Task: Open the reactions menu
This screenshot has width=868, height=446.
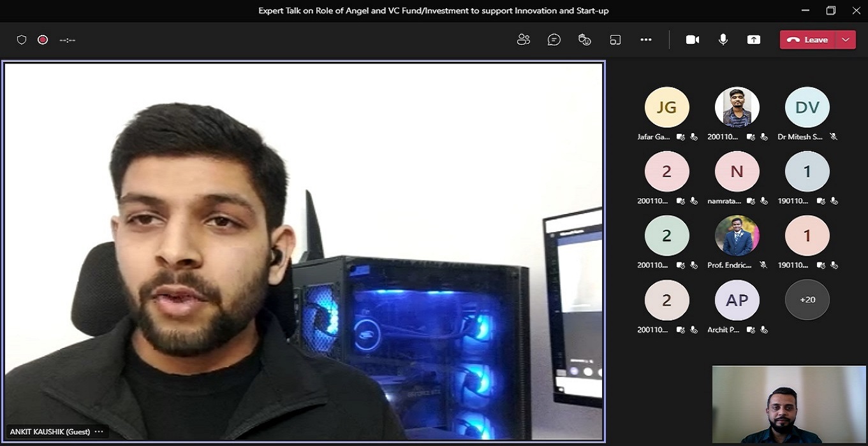Action: tap(585, 40)
